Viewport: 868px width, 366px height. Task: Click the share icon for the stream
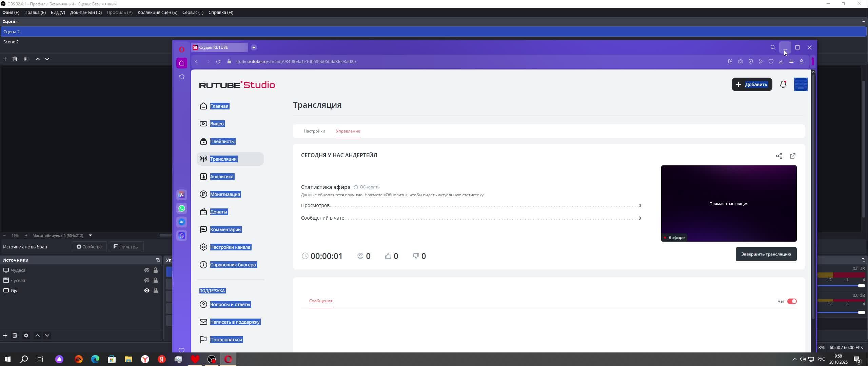point(779,156)
